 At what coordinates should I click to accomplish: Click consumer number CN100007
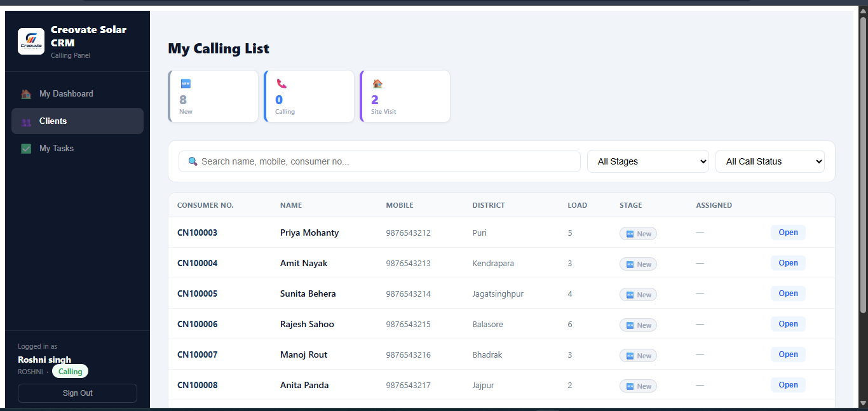click(x=197, y=354)
